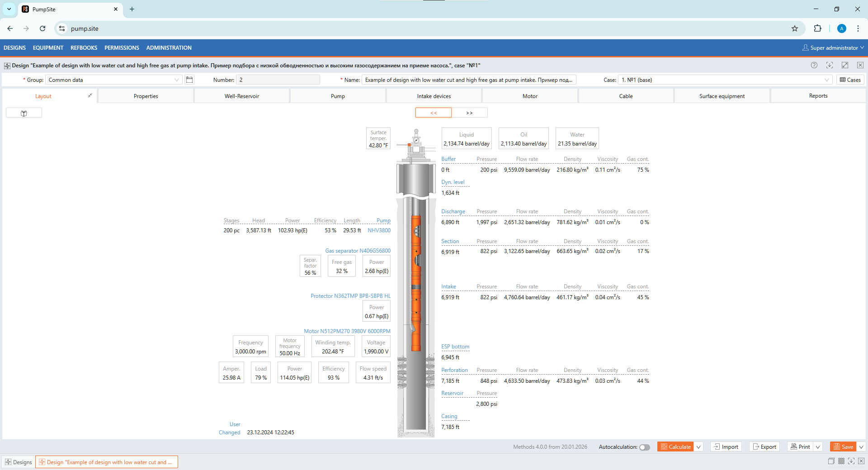Switch to the Well-Reservoir tab
Viewport: 868px width, 470px height.
coord(242,96)
